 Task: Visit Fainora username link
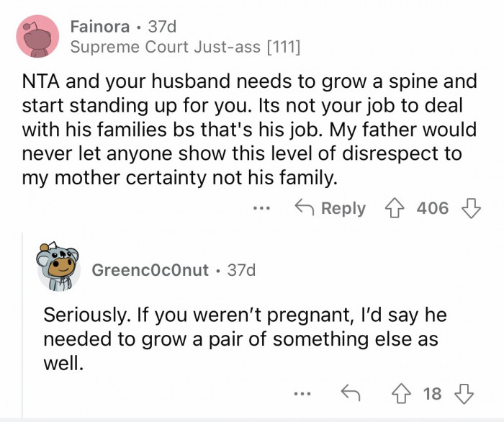100,27
